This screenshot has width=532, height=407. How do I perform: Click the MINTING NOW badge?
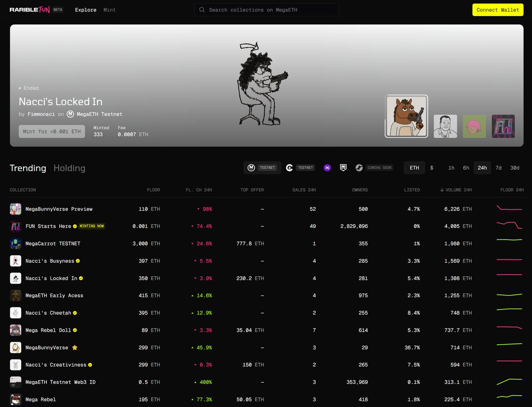tap(92, 226)
